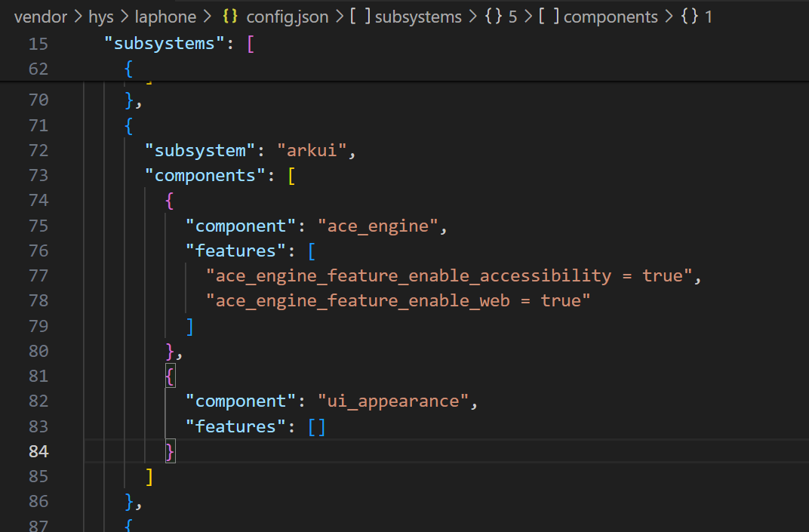This screenshot has height=532, width=809.
Task: Click the object icon before breadcrumb '1'
Action: (x=690, y=17)
